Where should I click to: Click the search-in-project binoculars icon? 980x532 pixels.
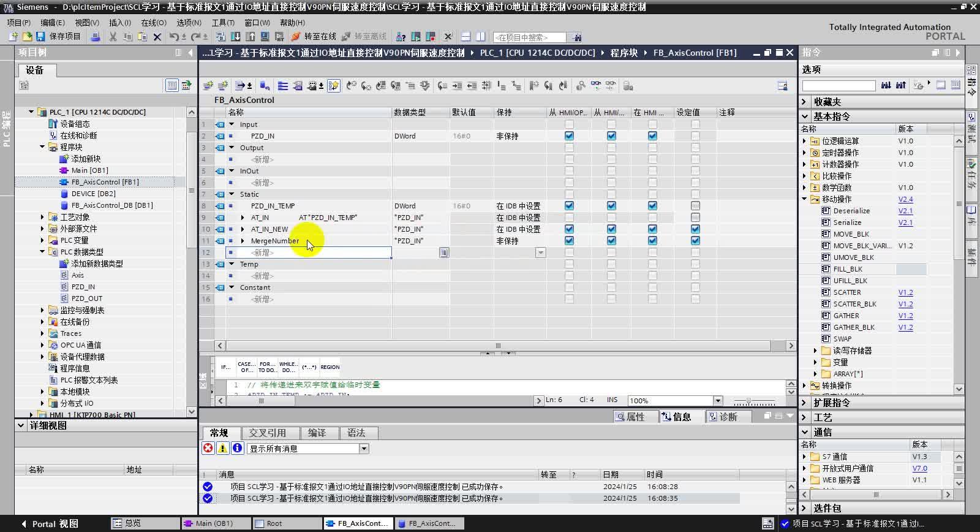click(x=576, y=37)
